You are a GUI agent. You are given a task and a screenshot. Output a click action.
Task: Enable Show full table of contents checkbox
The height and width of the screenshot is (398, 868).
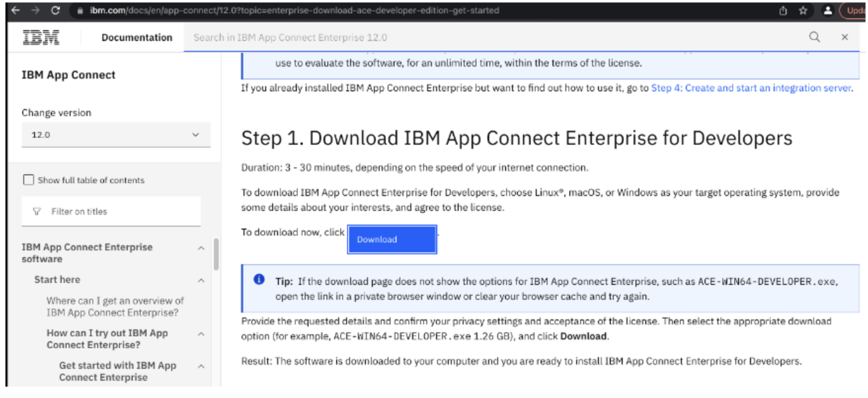[29, 180]
